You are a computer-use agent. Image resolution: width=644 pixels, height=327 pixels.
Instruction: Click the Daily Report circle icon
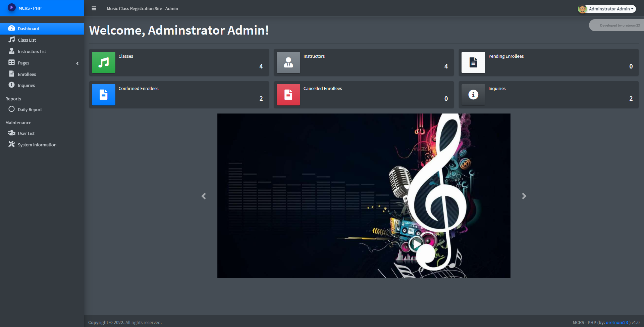pos(12,109)
